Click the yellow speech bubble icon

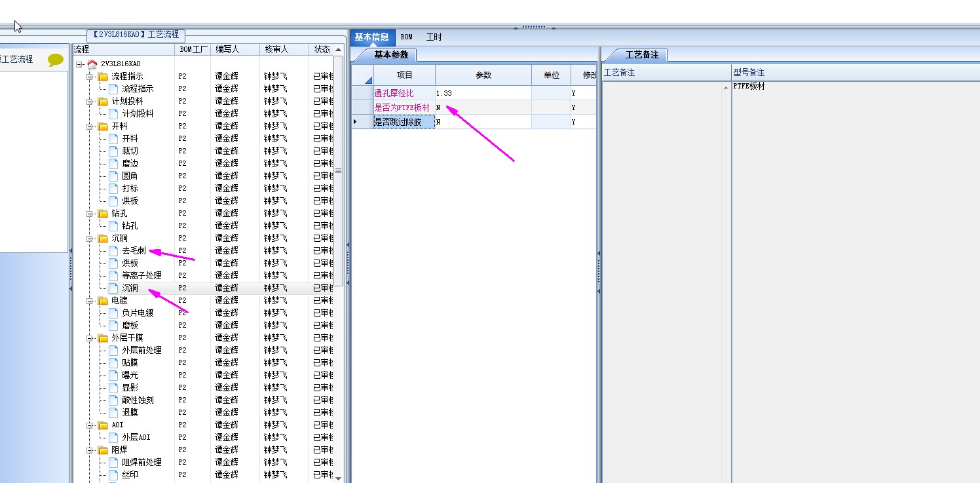[56, 60]
